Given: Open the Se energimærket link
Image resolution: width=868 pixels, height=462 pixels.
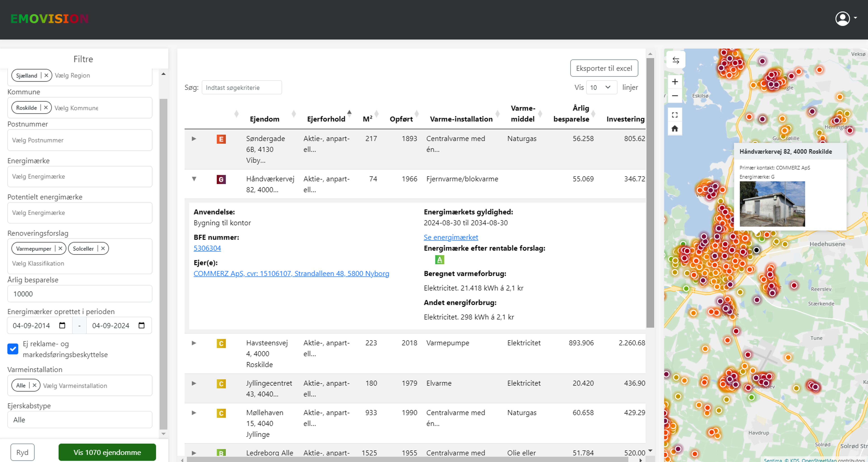Looking at the screenshot, I should tap(451, 237).
